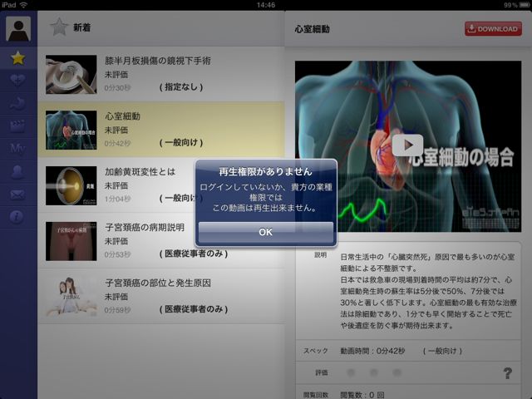The width and height of the screenshot is (532, 399).
Task: Select the 膝半月板損傷の鏡視下手術 thumbnail
Action: tap(71, 74)
